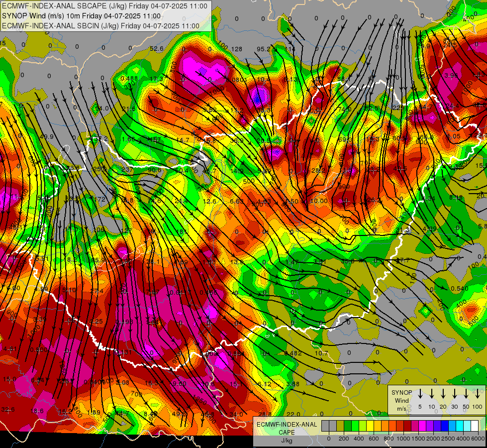Click the map value '64.0'
487x448 pixels.
[102, 108]
